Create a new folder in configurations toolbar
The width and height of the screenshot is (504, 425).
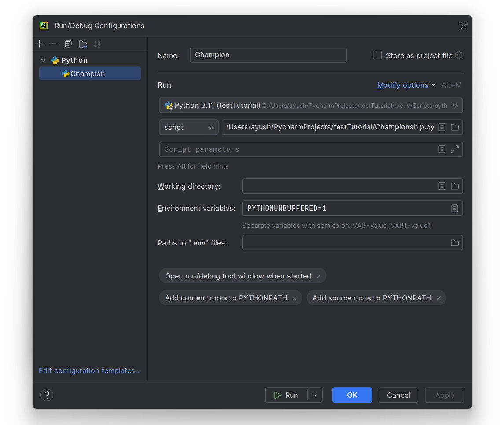[x=83, y=44]
